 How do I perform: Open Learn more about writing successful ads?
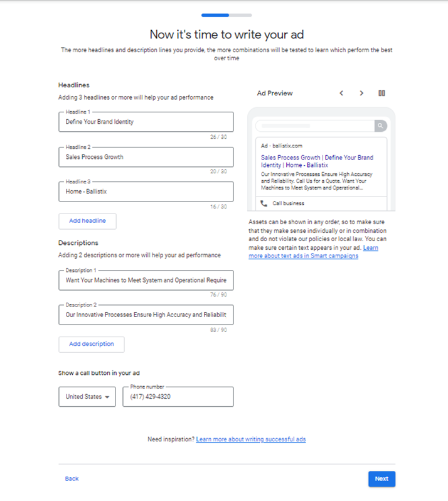click(251, 439)
